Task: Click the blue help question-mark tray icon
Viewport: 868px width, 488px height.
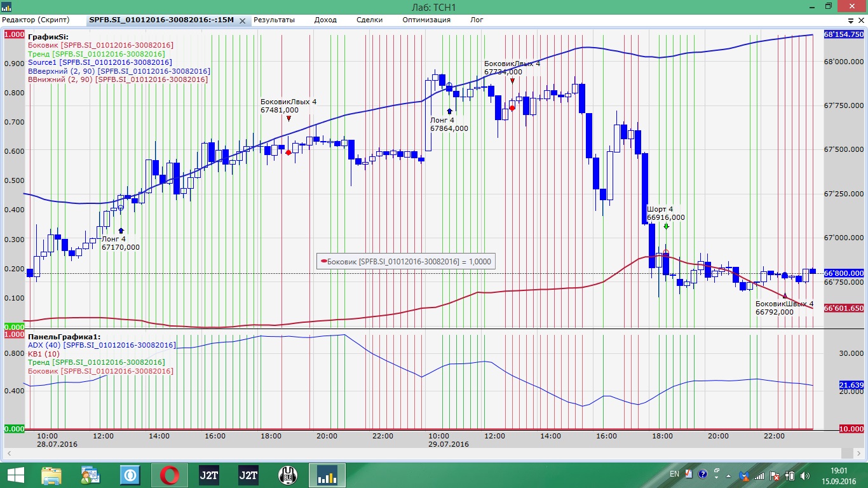Action: 703,475
